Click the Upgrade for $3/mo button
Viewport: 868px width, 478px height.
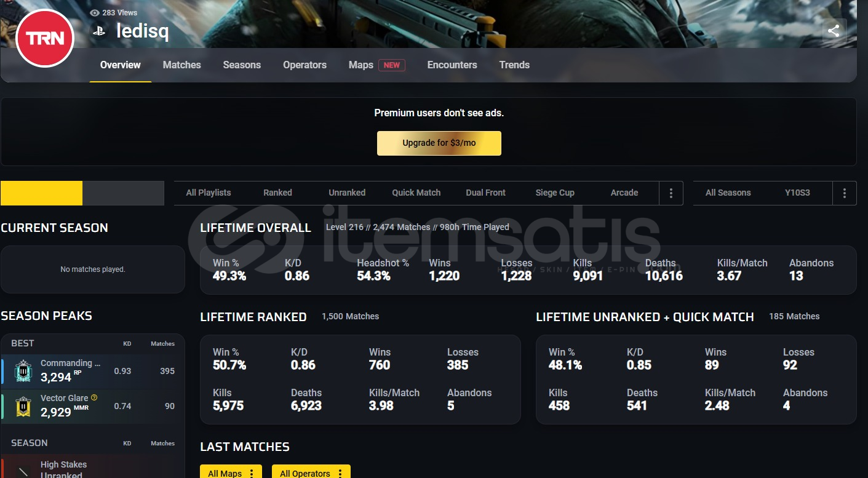[x=439, y=143]
